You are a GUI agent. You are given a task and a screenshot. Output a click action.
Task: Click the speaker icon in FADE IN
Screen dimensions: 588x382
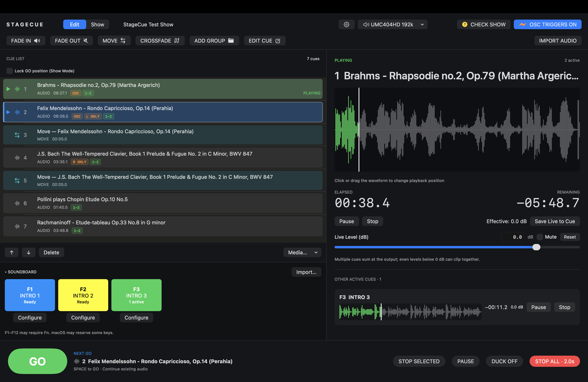coord(37,41)
